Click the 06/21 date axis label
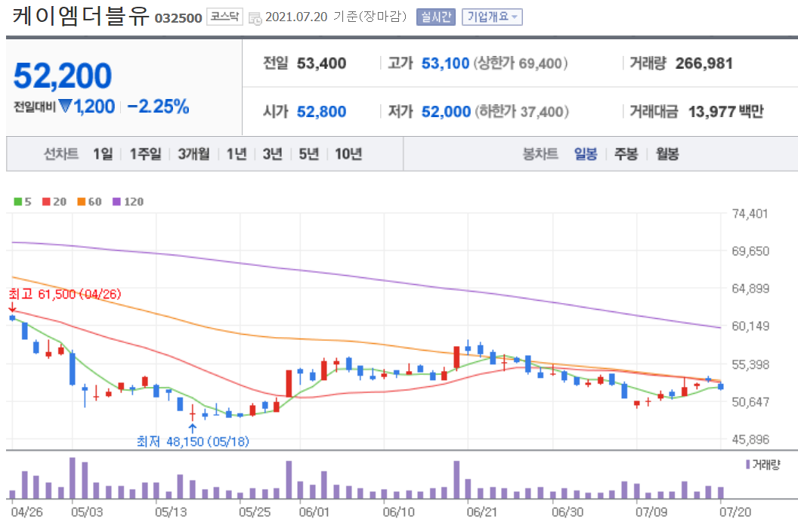This screenshot has width=798, height=532. (x=481, y=512)
